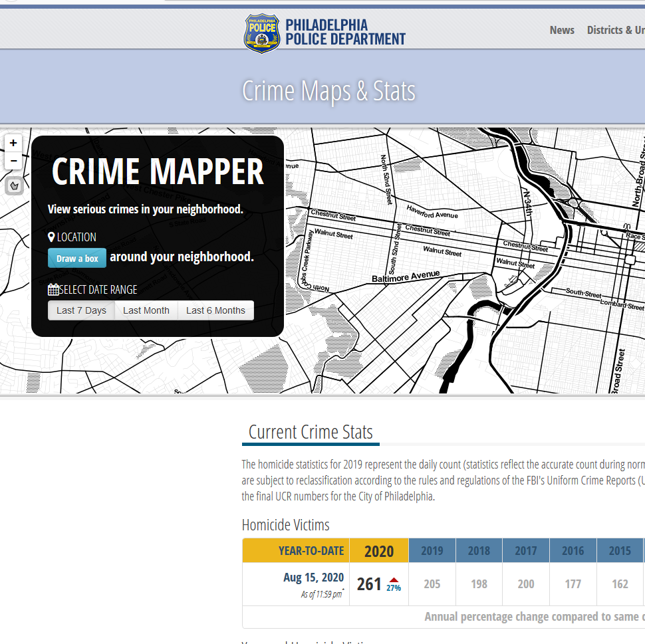This screenshot has height=644, width=645.
Task: Click the red 27% increase arrow
Action: [394, 580]
